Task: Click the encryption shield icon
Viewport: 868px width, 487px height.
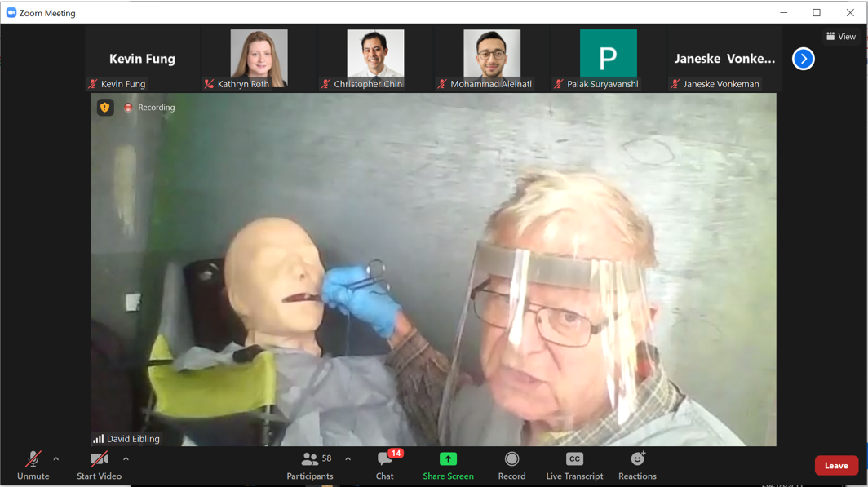Action: click(105, 108)
